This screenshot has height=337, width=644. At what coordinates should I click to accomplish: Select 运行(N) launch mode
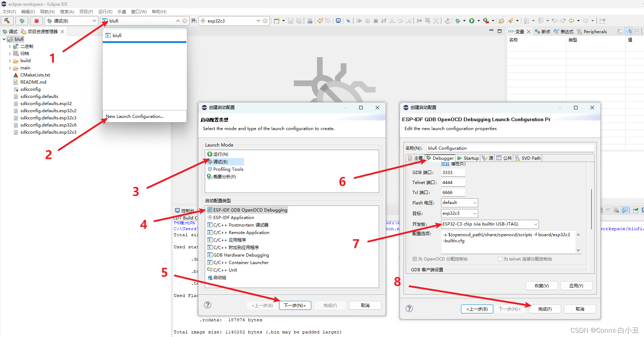tap(221, 154)
